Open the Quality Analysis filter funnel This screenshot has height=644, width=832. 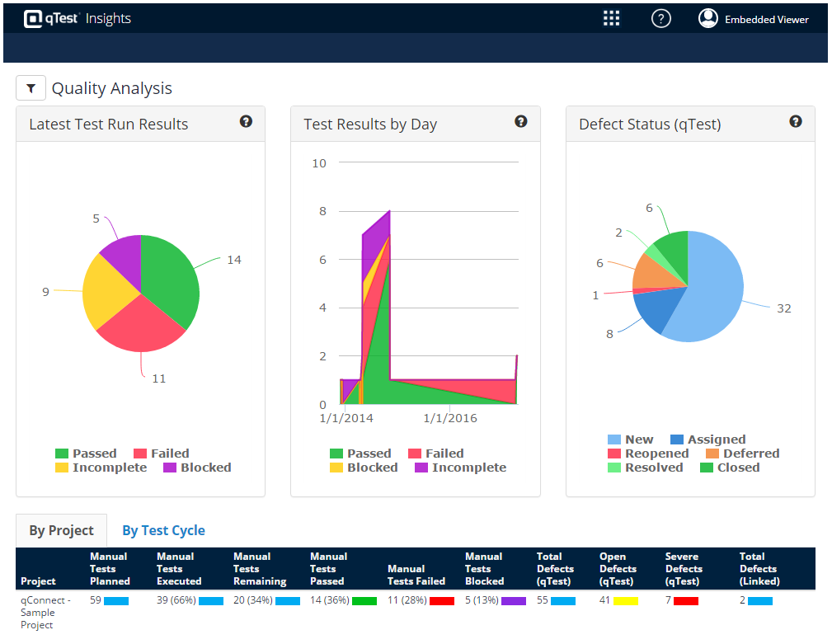point(31,88)
